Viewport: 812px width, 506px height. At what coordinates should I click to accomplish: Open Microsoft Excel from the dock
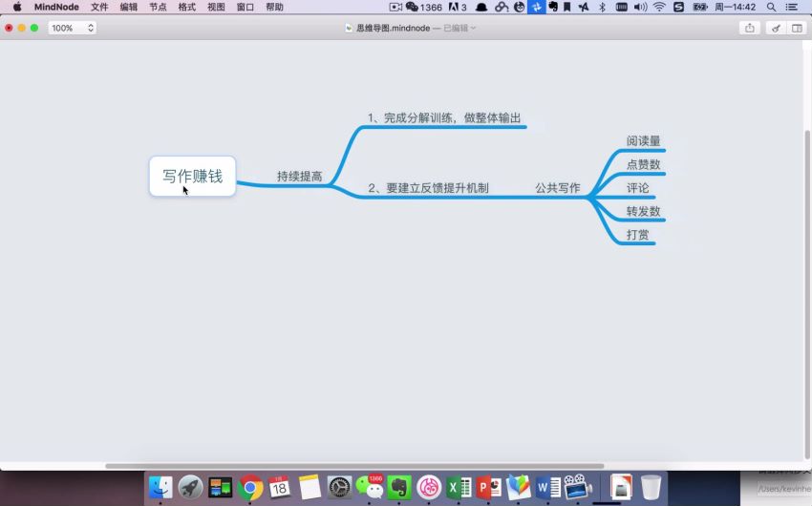click(459, 487)
